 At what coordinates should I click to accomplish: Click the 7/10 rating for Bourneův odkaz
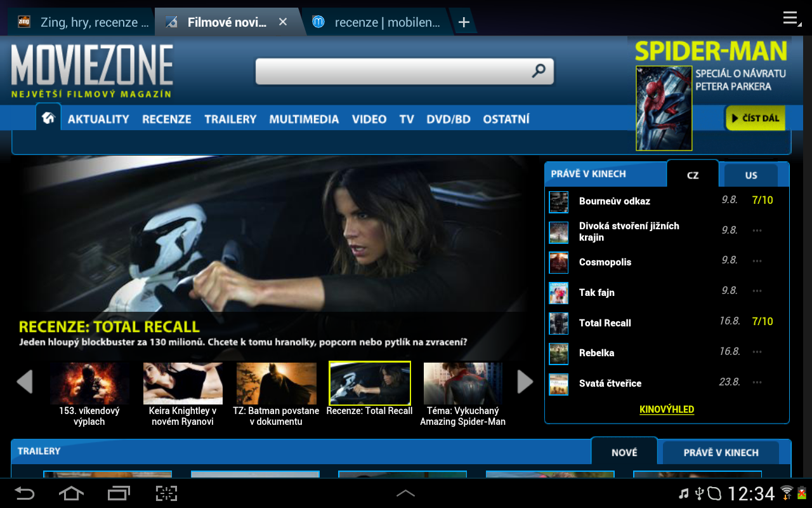tap(763, 200)
